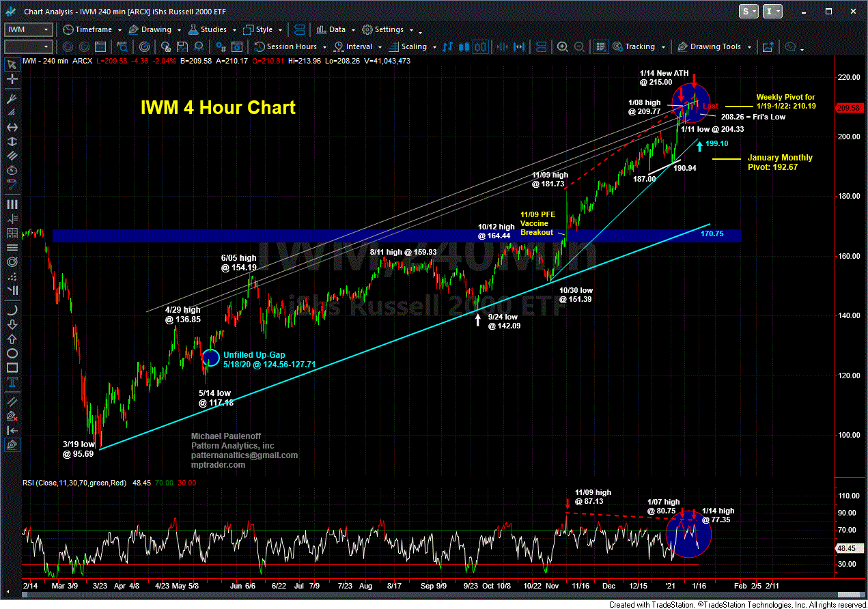Select the Pointer tool in left toolbar

pos(12,65)
